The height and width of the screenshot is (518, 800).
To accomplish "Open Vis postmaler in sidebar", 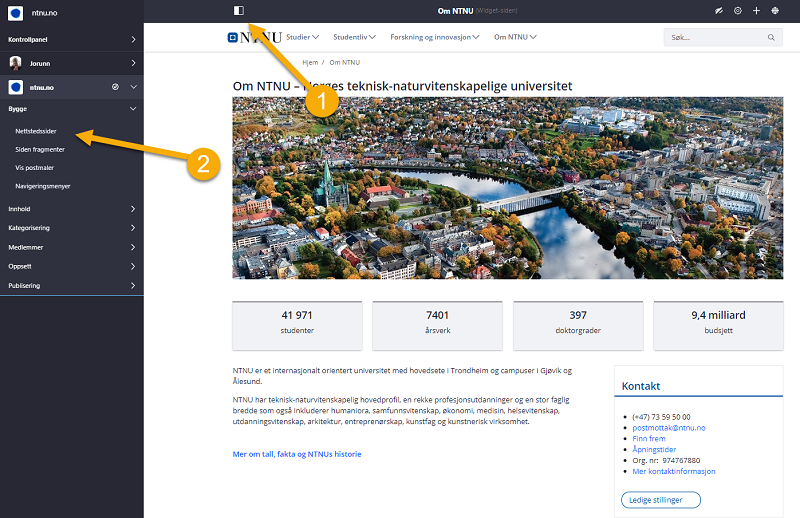I will pyautogui.click(x=34, y=167).
